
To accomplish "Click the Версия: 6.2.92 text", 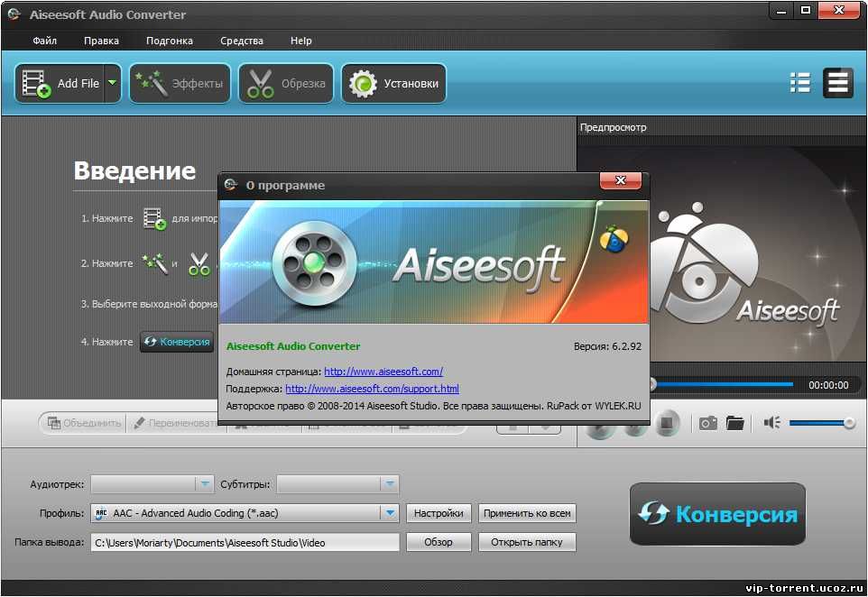I will (607, 346).
